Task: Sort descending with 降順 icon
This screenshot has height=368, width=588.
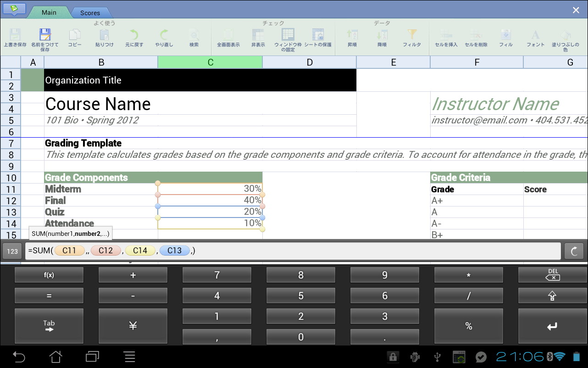Action: [x=382, y=35]
